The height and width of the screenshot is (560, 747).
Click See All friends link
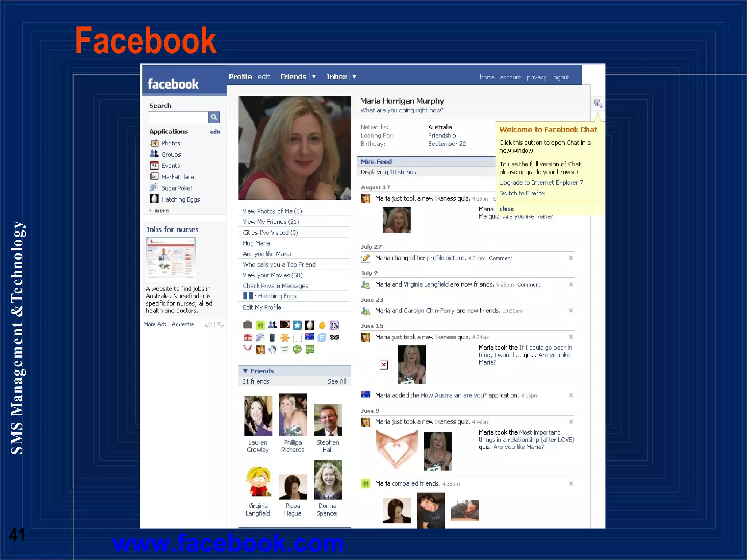[337, 381]
